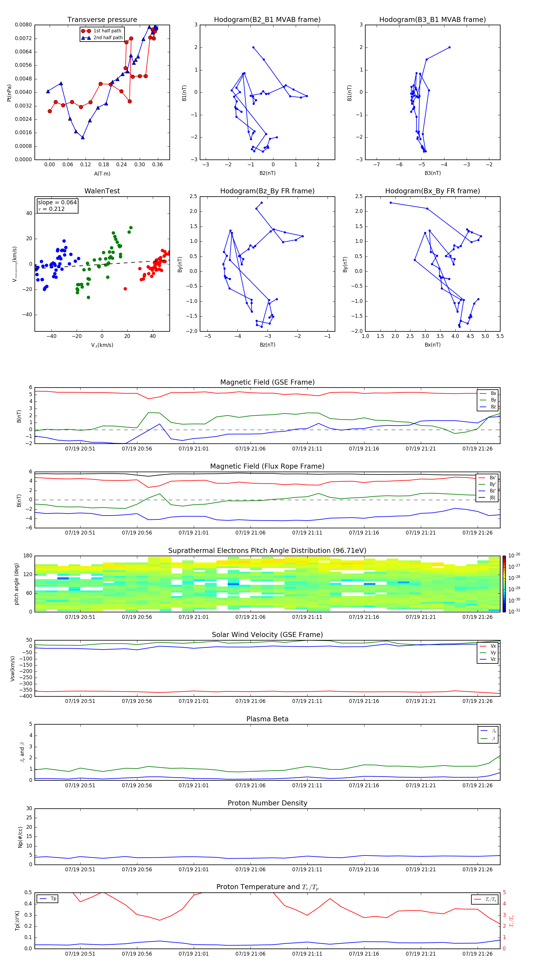Click the "Magnetic Field (Flux Rope Frame)" title
535x980 pixels.
point(267,467)
